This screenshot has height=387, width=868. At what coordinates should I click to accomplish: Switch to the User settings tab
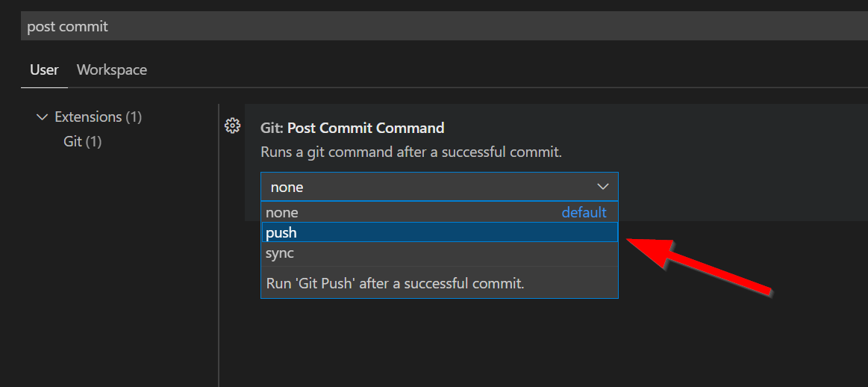coord(44,70)
